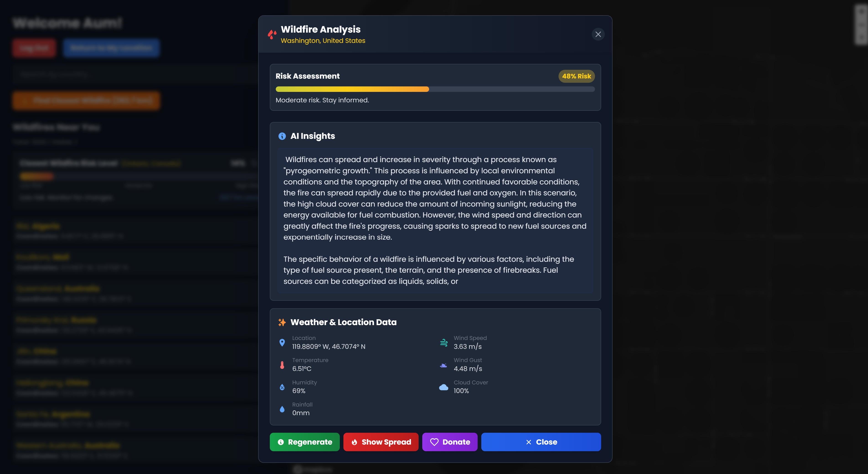Viewport: 868px width, 474px height.
Task: Click the rainfall water drop icon
Action: [x=282, y=409]
